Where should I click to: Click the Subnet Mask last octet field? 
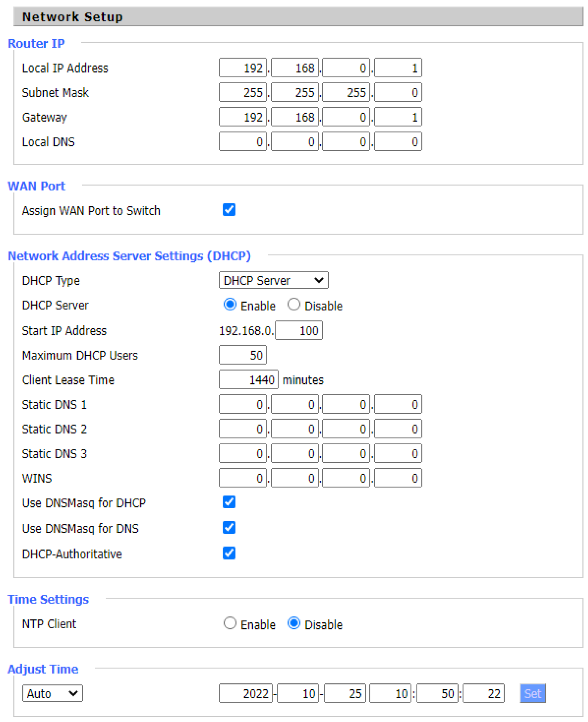tap(398, 93)
